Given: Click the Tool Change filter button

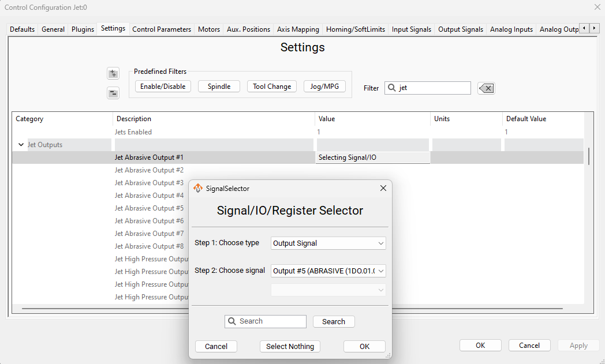Looking at the screenshot, I should (x=272, y=87).
